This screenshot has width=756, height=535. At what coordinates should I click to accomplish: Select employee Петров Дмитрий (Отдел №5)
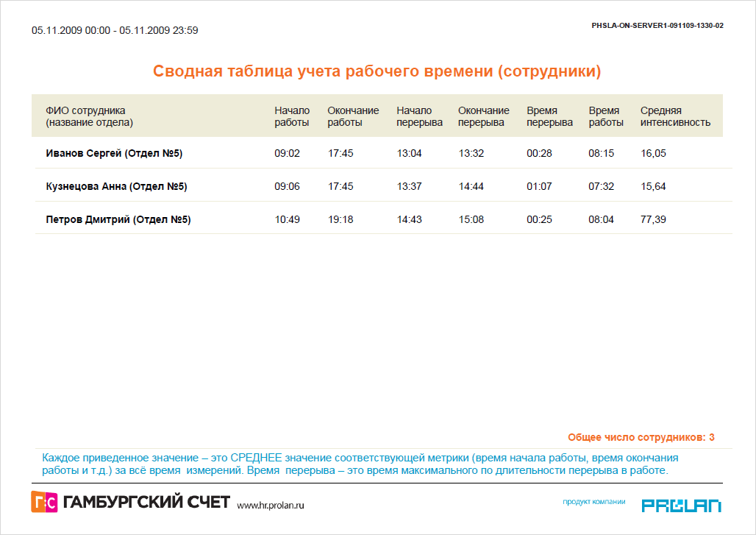(118, 219)
